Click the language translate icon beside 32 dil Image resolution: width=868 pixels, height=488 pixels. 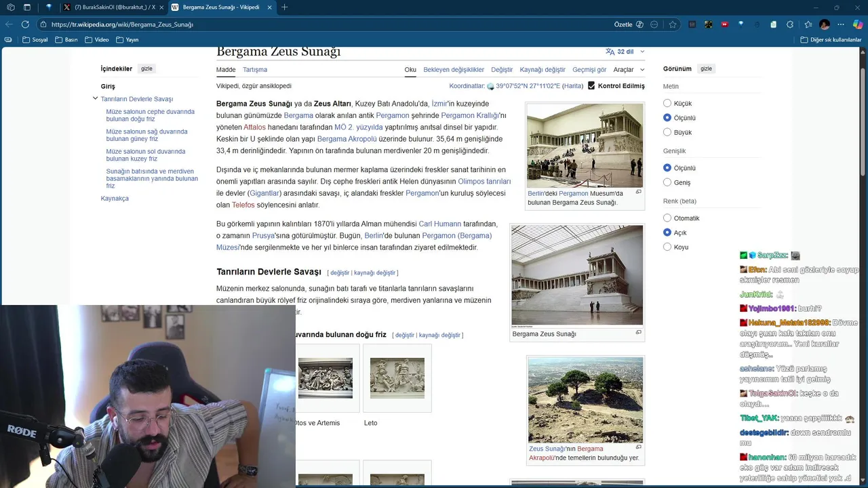pos(610,52)
